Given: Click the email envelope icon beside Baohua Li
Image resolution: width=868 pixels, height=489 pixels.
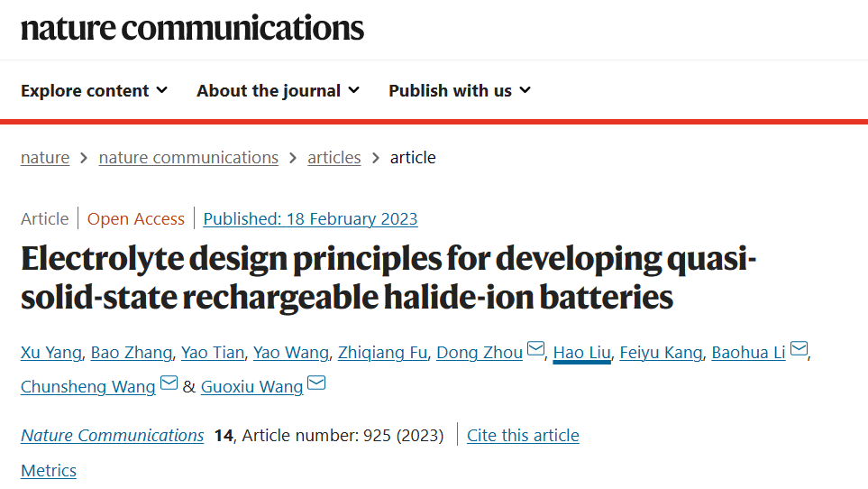Looking at the screenshot, I should pyautogui.click(x=799, y=348).
